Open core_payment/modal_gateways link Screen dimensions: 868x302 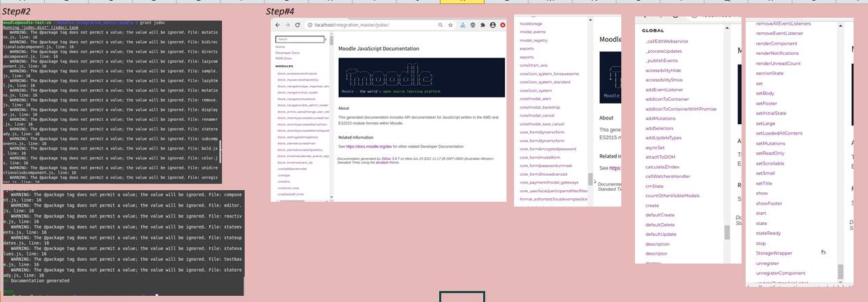[549, 183]
